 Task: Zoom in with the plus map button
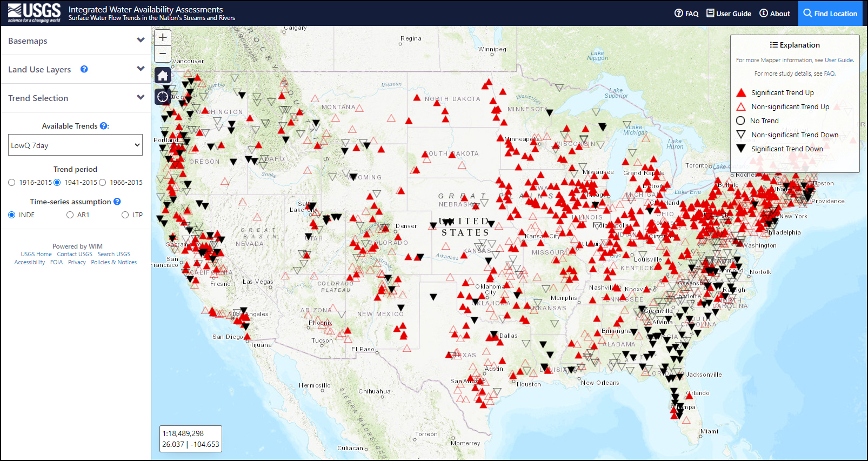163,37
